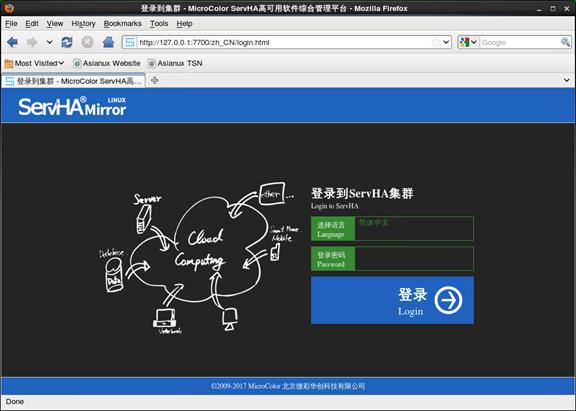The image size is (576, 411).
Task: Open the recent pages history dropdown
Action: point(49,42)
